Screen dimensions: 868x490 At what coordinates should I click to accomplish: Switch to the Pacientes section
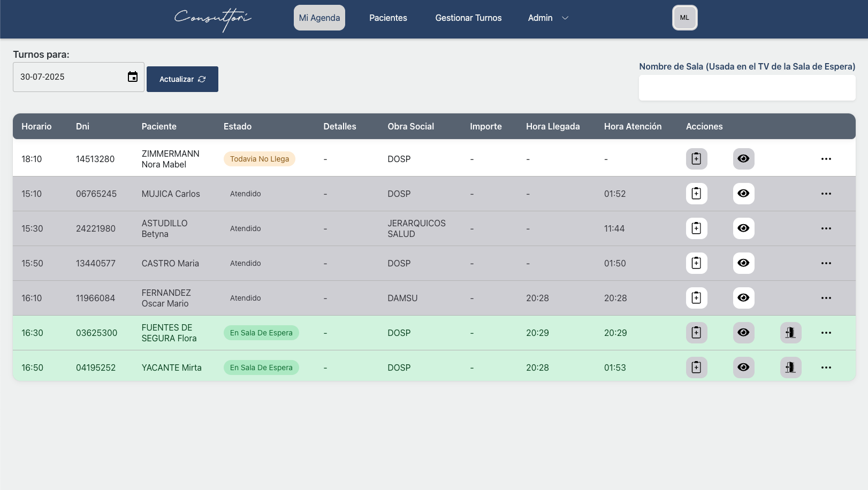pos(387,18)
